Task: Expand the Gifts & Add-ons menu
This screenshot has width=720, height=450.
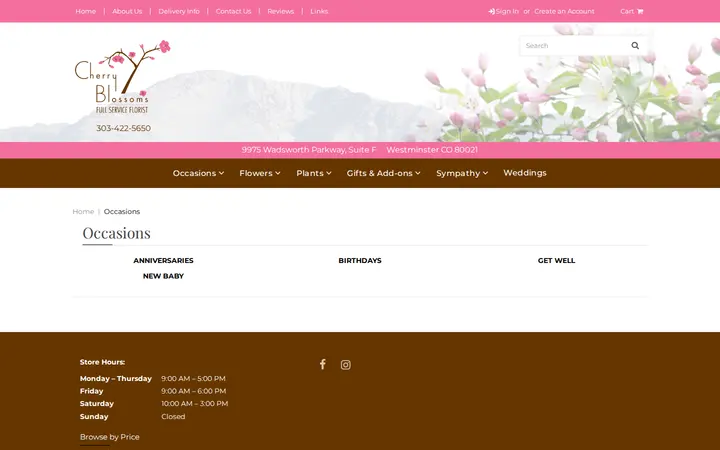Action: tap(383, 173)
